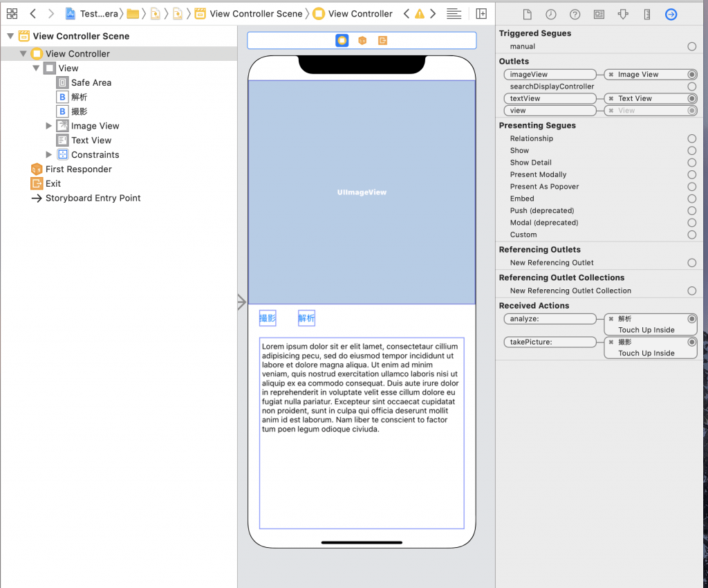Open the Size inspector ruler tab
This screenshot has width=708, height=588.
647,15
